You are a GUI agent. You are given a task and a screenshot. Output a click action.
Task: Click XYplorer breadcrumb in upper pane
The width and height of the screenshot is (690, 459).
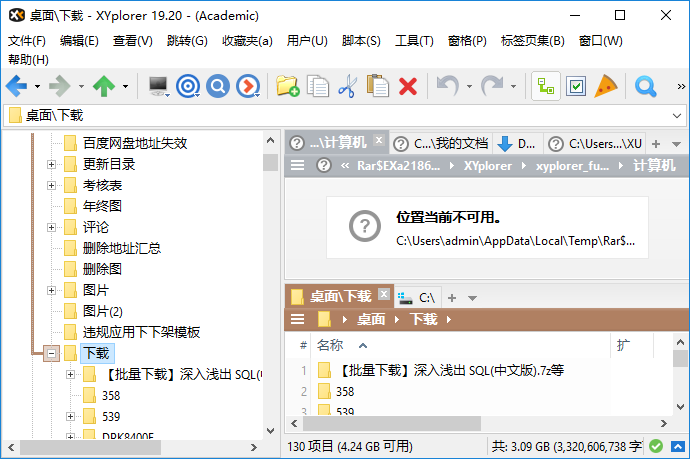click(x=488, y=166)
